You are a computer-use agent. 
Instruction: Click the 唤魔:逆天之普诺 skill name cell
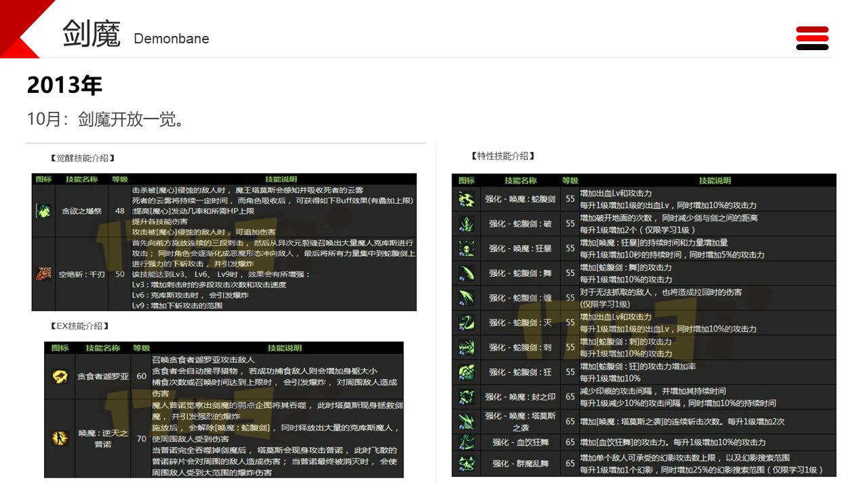point(102,439)
